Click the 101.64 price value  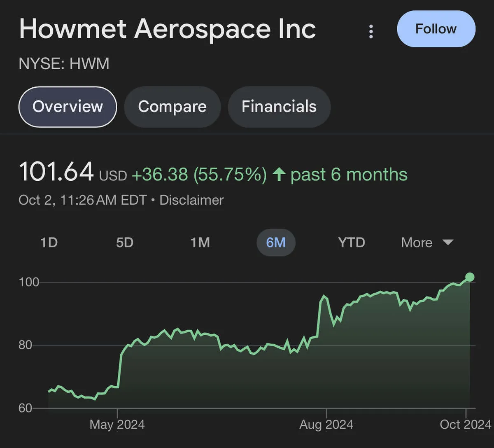click(x=56, y=172)
